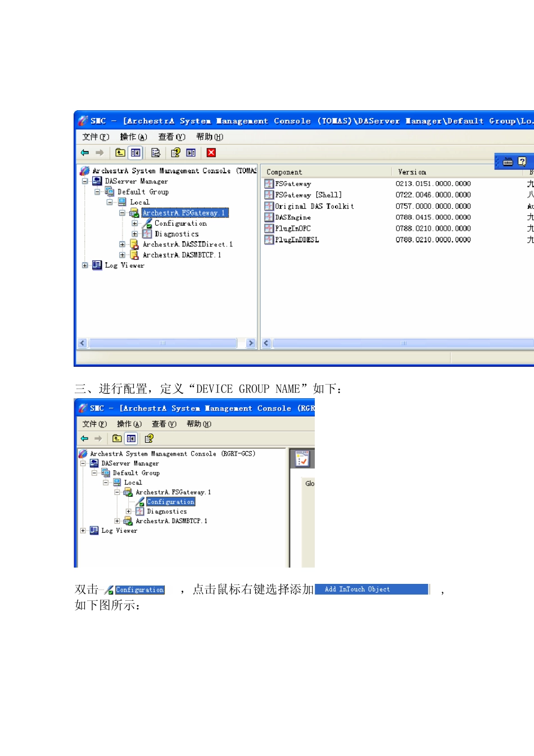This screenshot has width=534, height=756.
Task: Expand Diagnostics node in RGRY-GCS console
Action: click(128, 511)
